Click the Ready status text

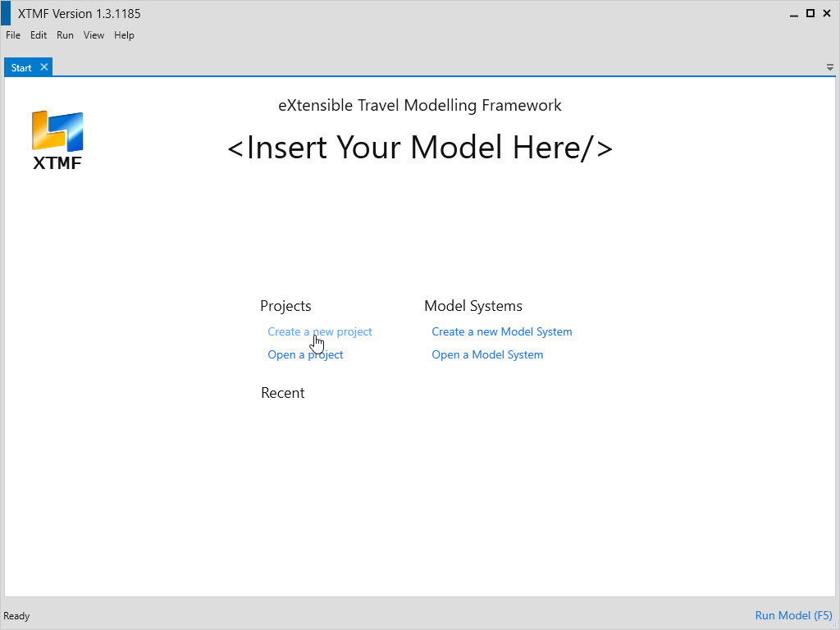[x=16, y=616]
